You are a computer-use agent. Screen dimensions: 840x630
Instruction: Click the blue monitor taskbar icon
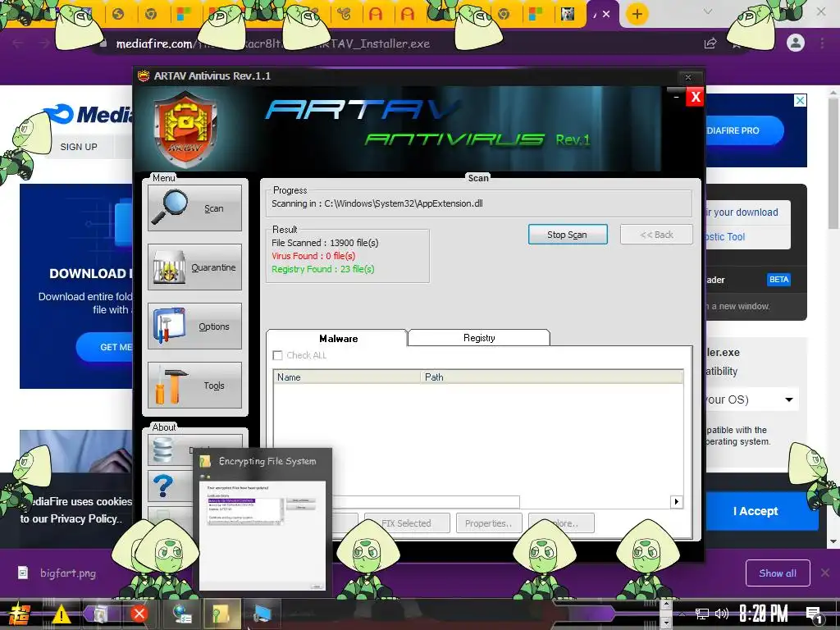[x=262, y=614]
